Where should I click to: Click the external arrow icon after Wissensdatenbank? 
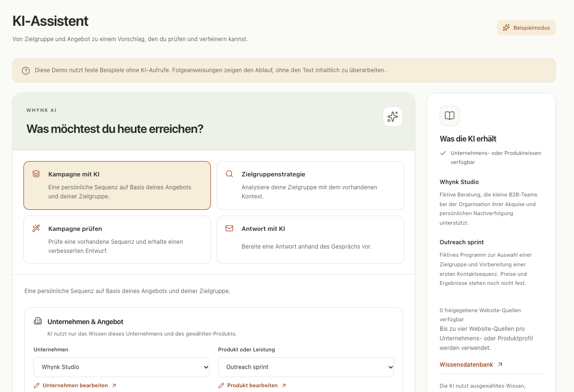(x=500, y=365)
